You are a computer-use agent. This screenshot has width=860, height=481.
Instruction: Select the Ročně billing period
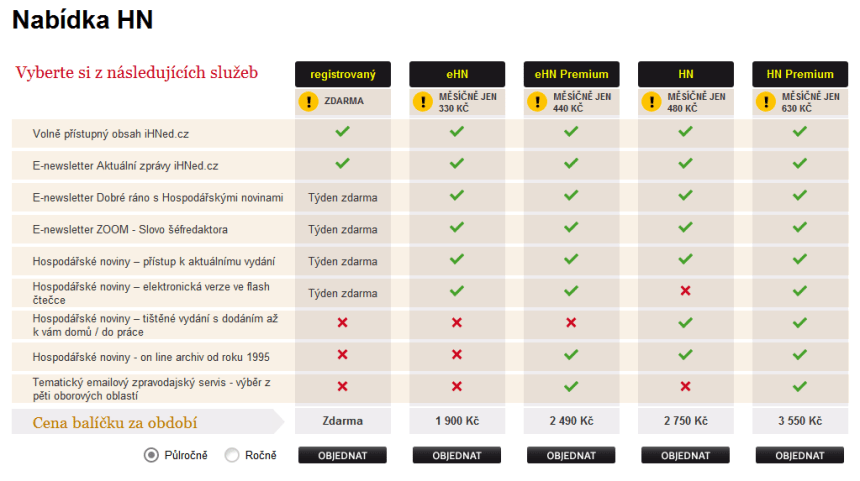coord(232,455)
